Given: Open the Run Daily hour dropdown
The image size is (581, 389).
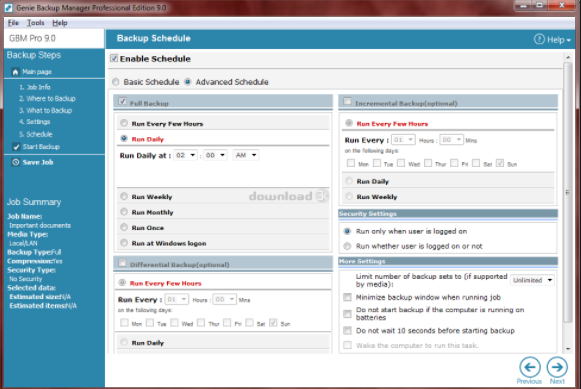Looking at the screenshot, I should coord(185,155).
